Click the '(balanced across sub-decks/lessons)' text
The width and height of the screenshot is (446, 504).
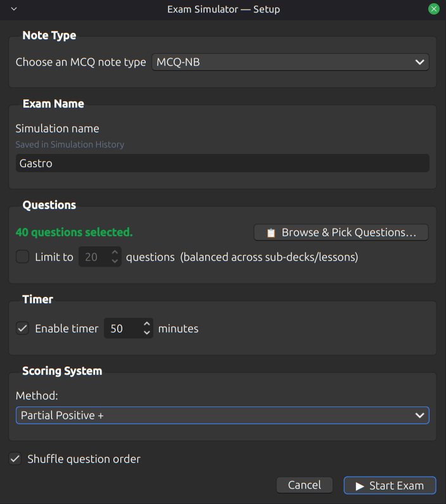pos(269,257)
